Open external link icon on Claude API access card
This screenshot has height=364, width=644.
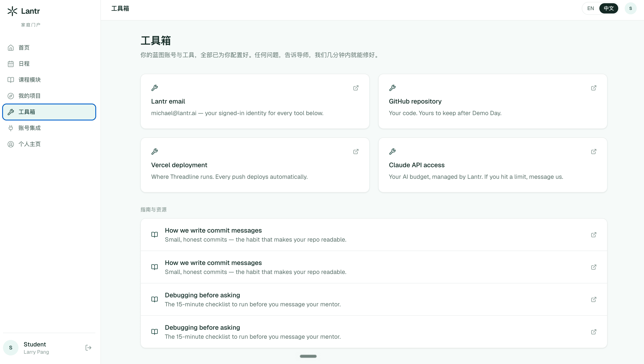[x=593, y=152]
